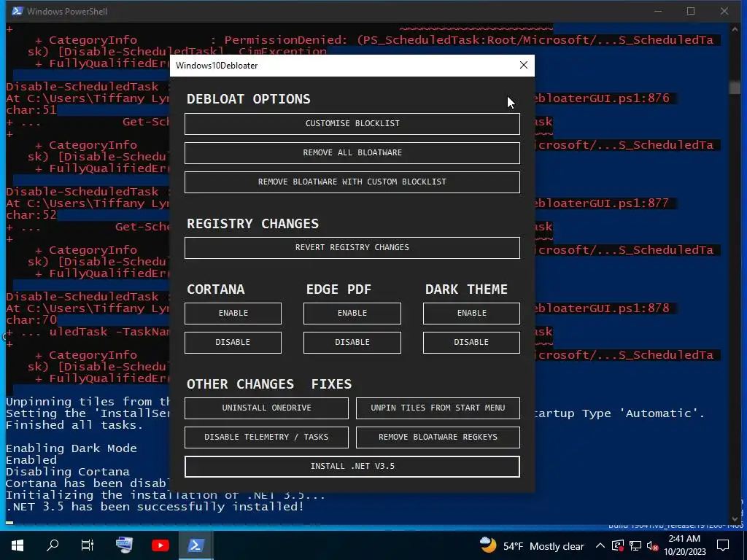Open security alert tray icon
The width and height of the screenshot is (747, 560).
tap(618, 546)
